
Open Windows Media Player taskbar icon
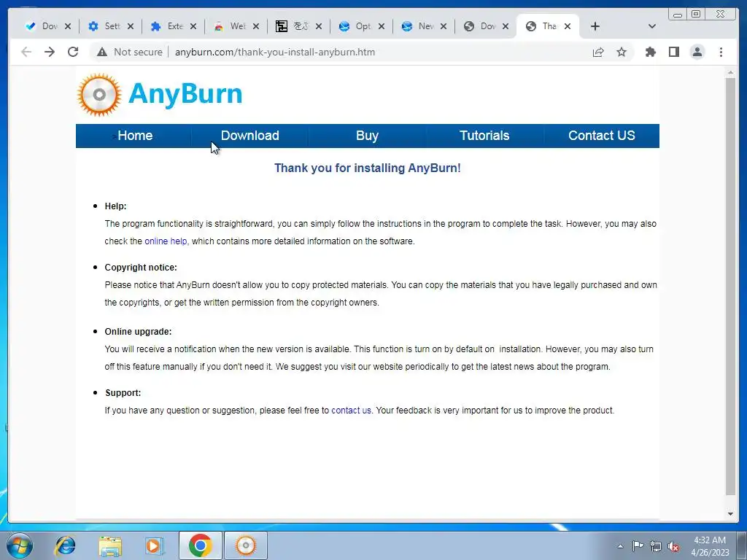point(155,545)
